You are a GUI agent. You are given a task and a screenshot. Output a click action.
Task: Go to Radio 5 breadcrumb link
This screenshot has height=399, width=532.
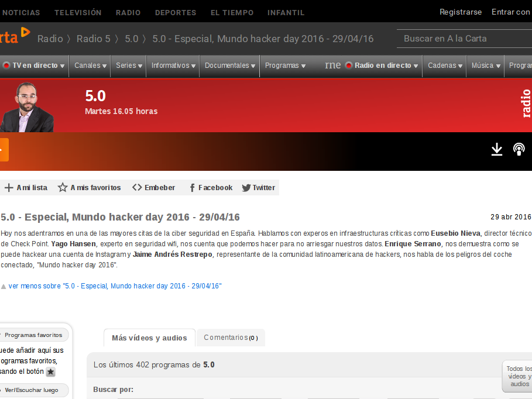point(93,39)
